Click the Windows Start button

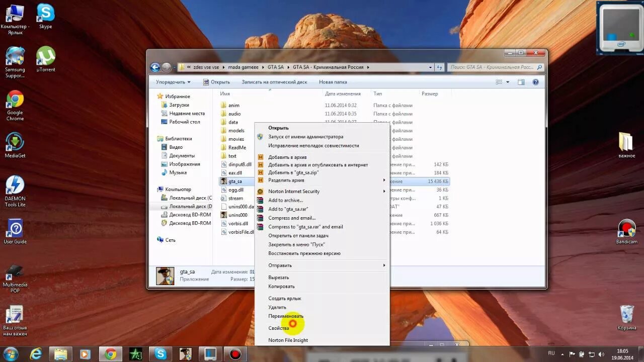(x=11, y=353)
